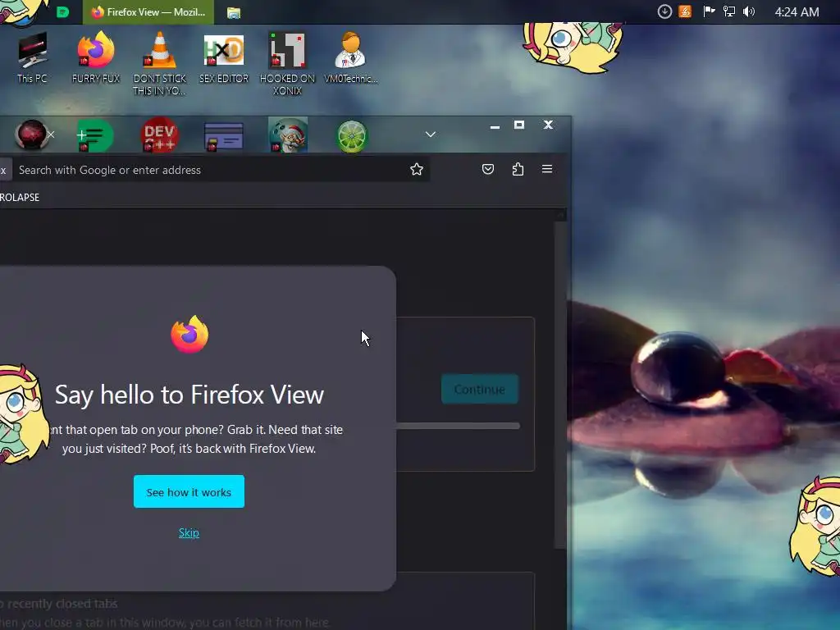The height and width of the screenshot is (630, 840).
Task: Open Save to Pocket icon
Action: point(487,169)
